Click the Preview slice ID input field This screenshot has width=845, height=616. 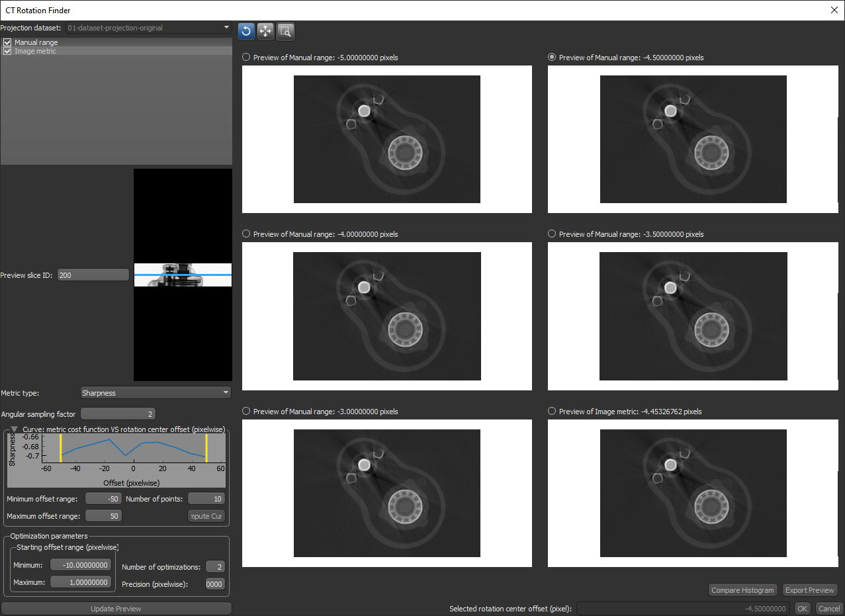(93, 275)
